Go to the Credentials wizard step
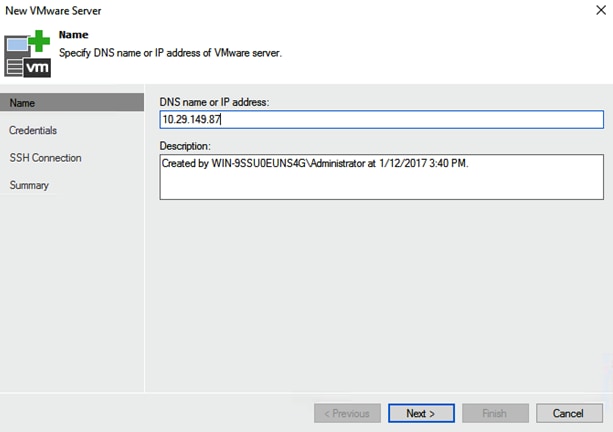Viewport: 613px width, 432px height. click(x=33, y=130)
